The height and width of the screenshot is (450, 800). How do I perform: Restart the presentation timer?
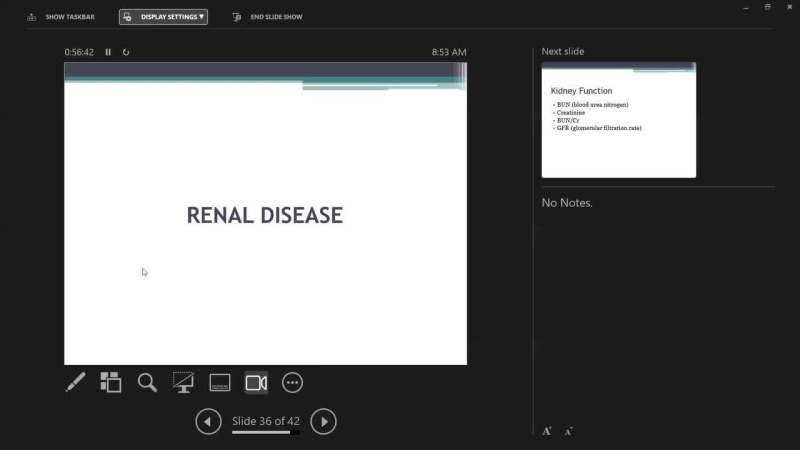126,52
